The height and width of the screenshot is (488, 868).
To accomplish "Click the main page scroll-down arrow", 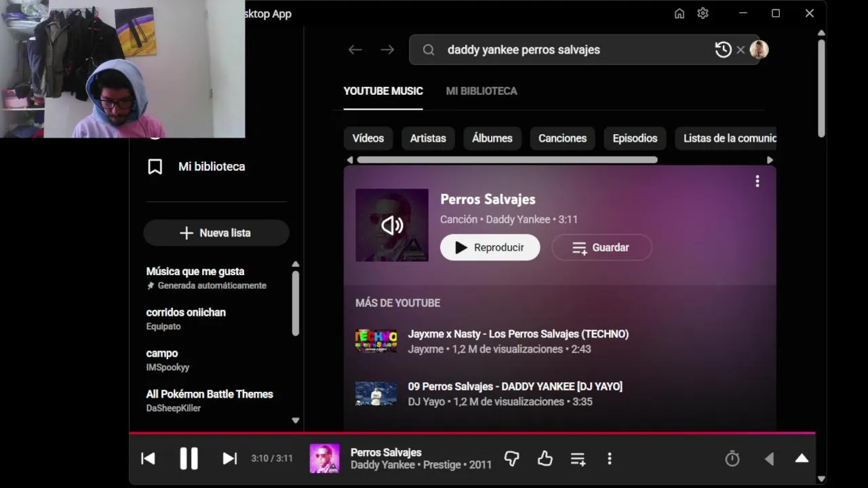I will (x=821, y=479).
